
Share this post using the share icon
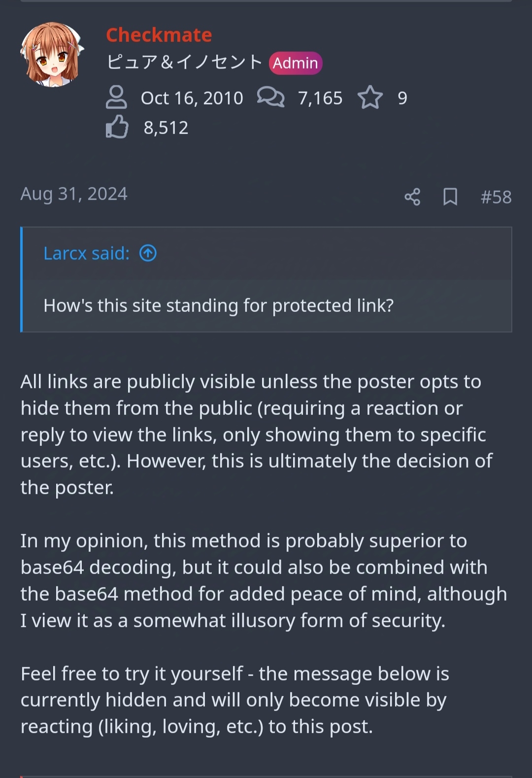click(x=412, y=197)
